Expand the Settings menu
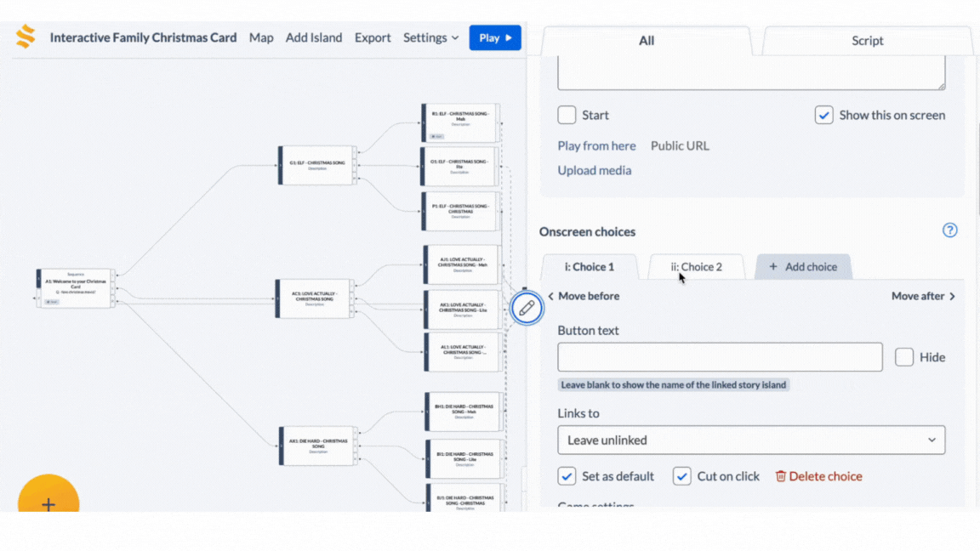Screen dimensions: 980x551 (430, 37)
